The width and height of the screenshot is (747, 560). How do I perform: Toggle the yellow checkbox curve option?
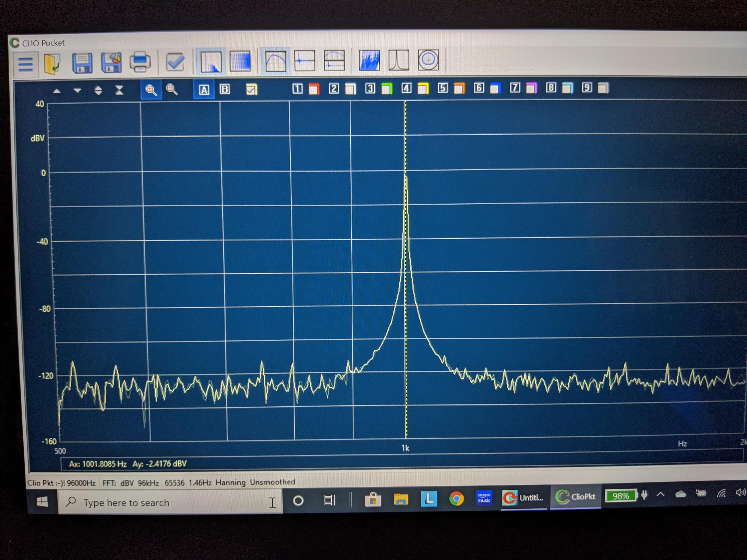tap(251, 89)
